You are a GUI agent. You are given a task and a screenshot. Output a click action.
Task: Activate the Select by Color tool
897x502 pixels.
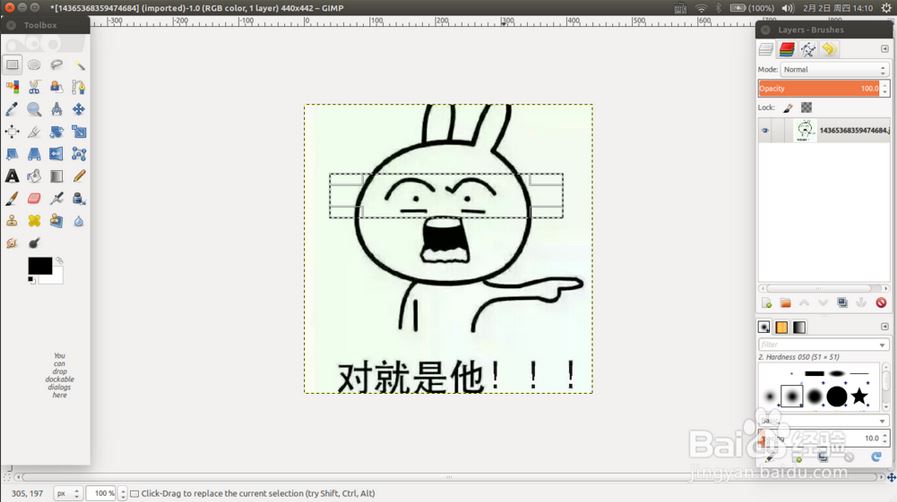click(x=12, y=87)
